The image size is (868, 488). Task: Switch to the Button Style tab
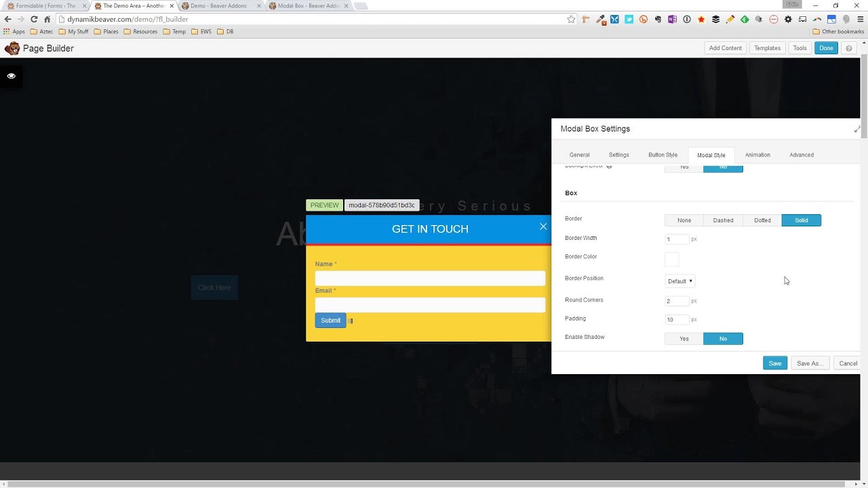[663, 155]
